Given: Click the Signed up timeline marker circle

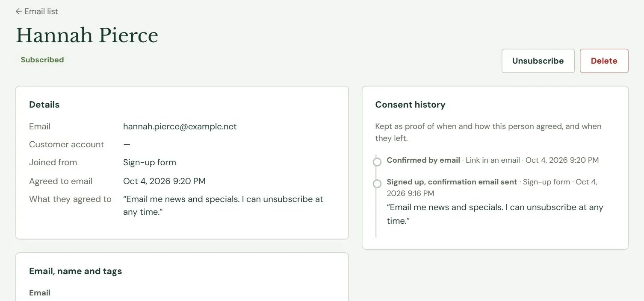Looking at the screenshot, I should tap(377, 184).
